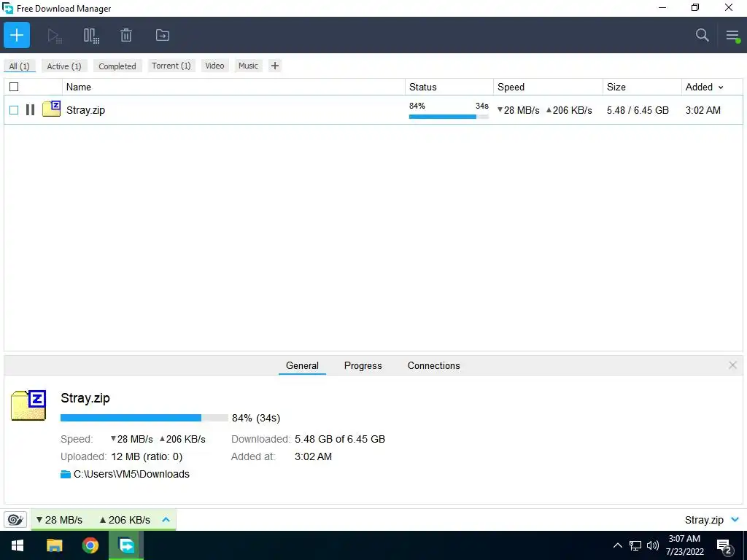Click the pause downloads toolbar icon
The height and width of the screenshot is (560, 747).
click(x=91, y=35)
